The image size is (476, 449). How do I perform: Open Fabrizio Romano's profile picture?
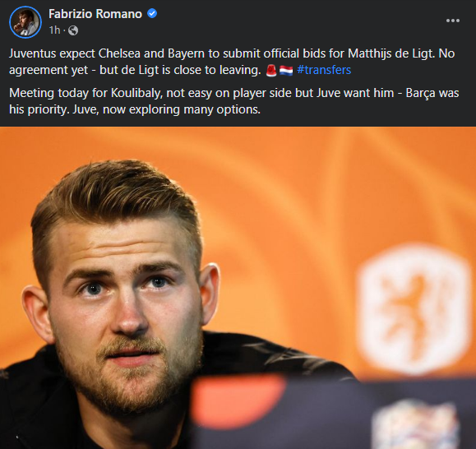point(25,22)
